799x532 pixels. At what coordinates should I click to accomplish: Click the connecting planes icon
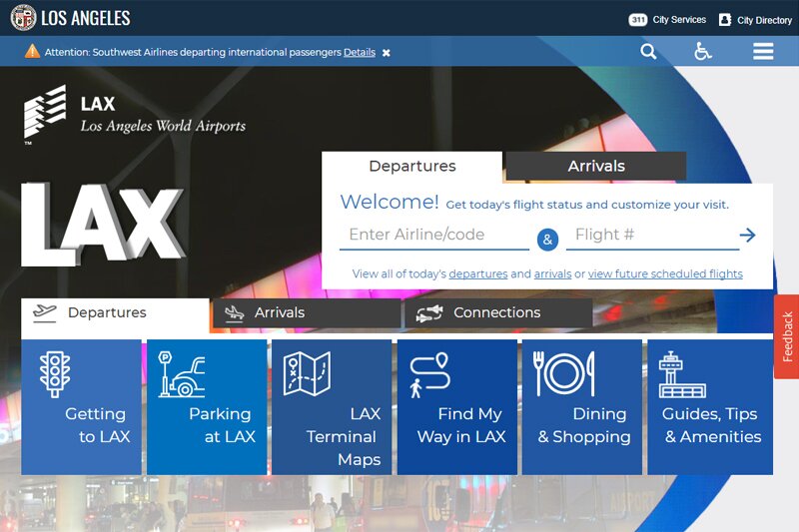tap(429, 313)
